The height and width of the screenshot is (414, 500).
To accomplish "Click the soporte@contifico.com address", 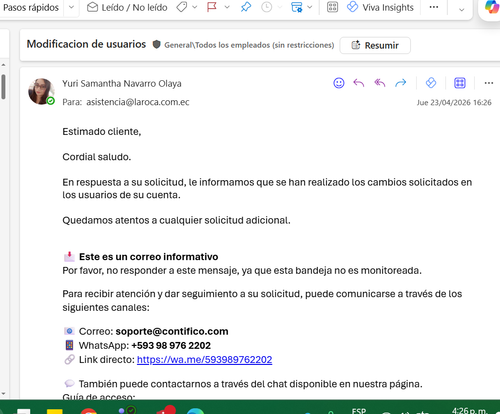I will coord(172,331).
